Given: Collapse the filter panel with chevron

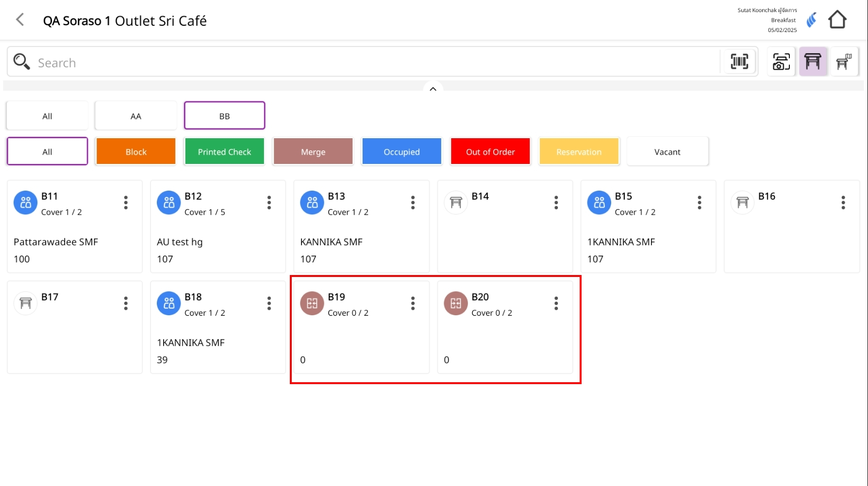Looking at the screenshot, I should pos(433,89).
